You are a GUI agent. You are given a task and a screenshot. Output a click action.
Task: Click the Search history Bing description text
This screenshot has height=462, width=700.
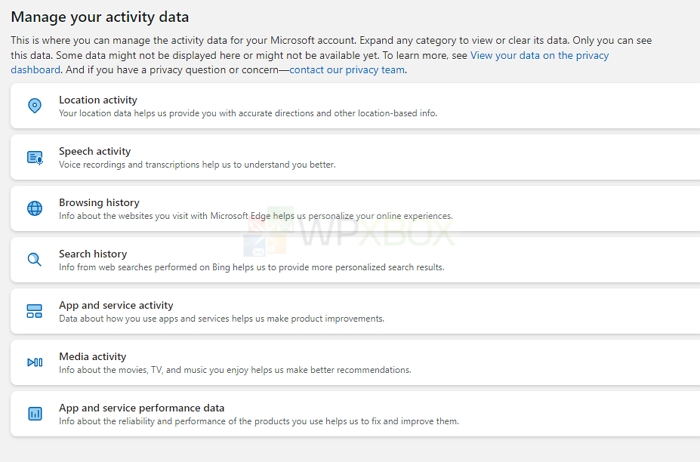coord(251,267)
